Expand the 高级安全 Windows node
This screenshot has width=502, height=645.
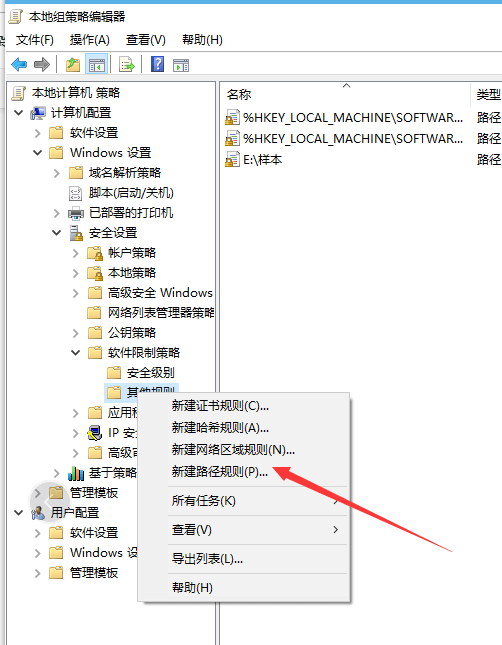[x=76, y=293]
